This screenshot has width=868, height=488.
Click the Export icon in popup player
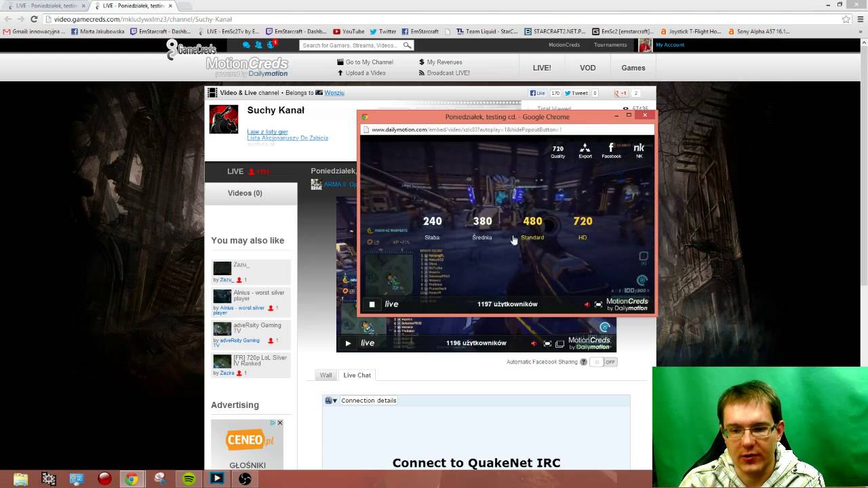click(585, 151)
